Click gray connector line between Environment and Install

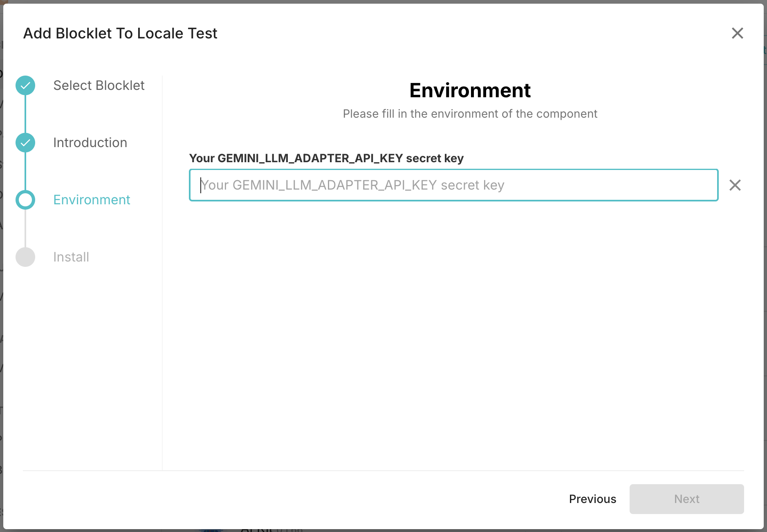(x=25, y=228)
